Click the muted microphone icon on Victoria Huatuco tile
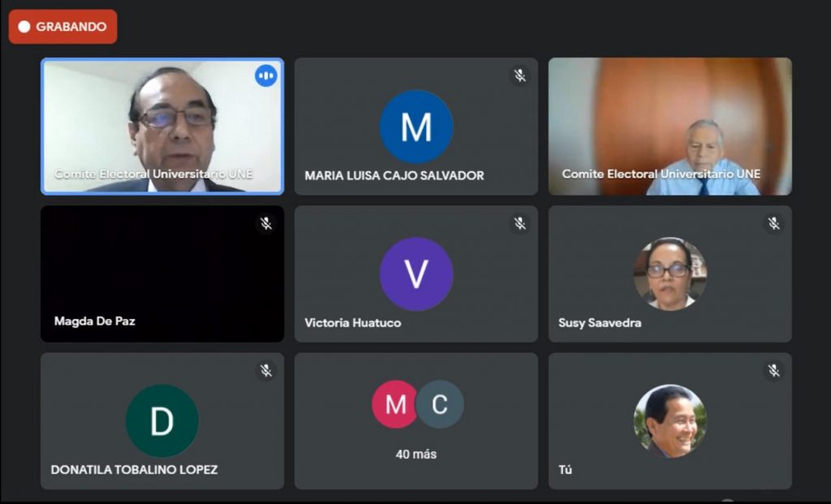This screenshot has width=831, height=504. click(520, 223)
